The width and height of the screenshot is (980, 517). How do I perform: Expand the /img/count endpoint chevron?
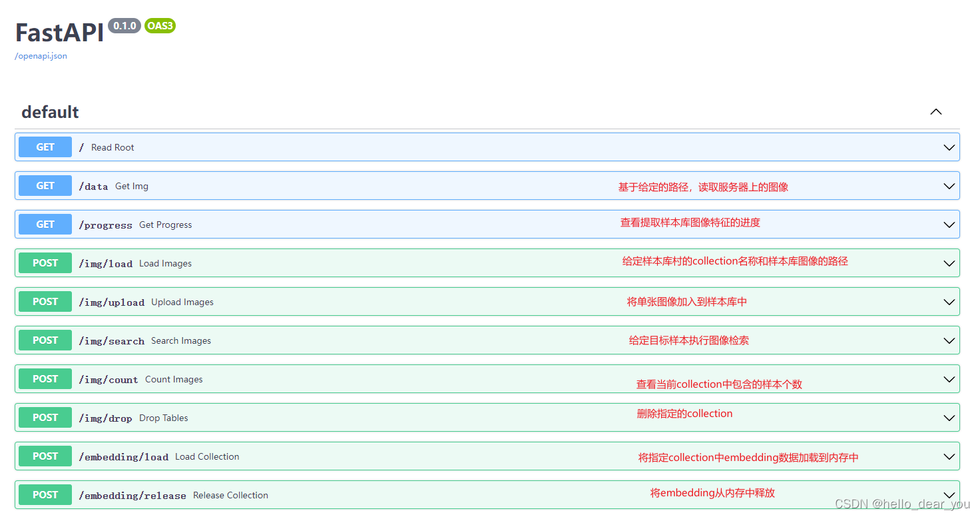(949, 379)
